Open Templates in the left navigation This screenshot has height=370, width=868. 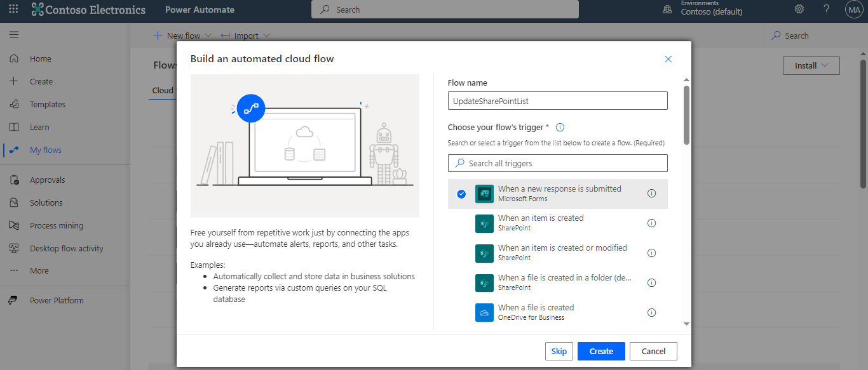coord(47,105)
